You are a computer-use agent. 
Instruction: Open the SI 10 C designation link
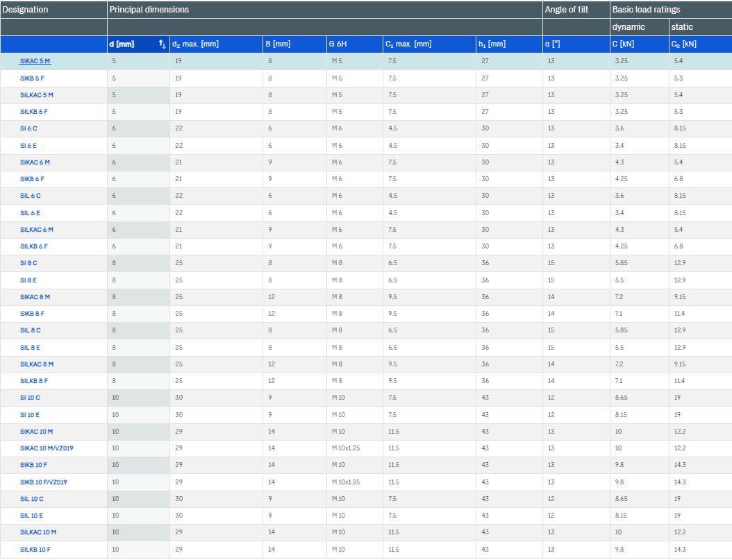coord(31,398)
